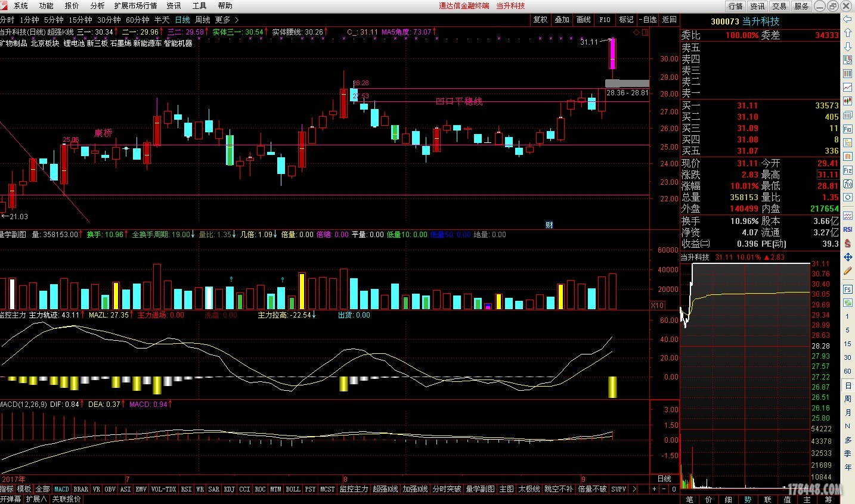Switch to the time-share line chart icon
The image size is (855, 504).
(x=847, y=88)
